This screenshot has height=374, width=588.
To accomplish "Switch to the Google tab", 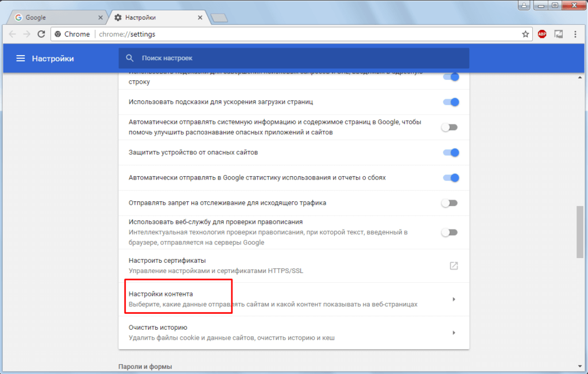I will coord(58,17).
